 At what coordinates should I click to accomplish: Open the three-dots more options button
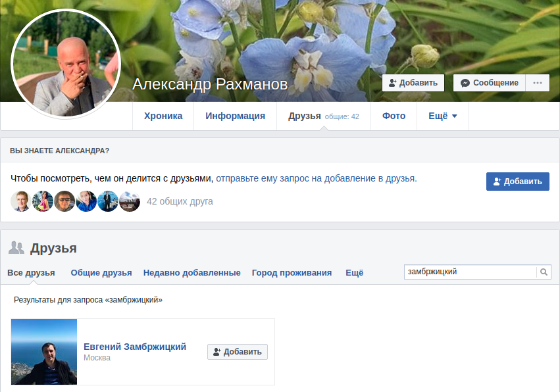(538, 83)
